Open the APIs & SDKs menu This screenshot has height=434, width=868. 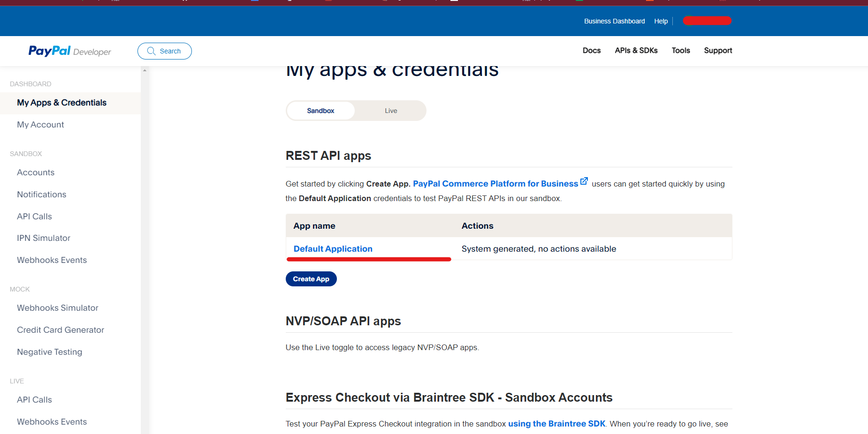click(x=636, y=51)
